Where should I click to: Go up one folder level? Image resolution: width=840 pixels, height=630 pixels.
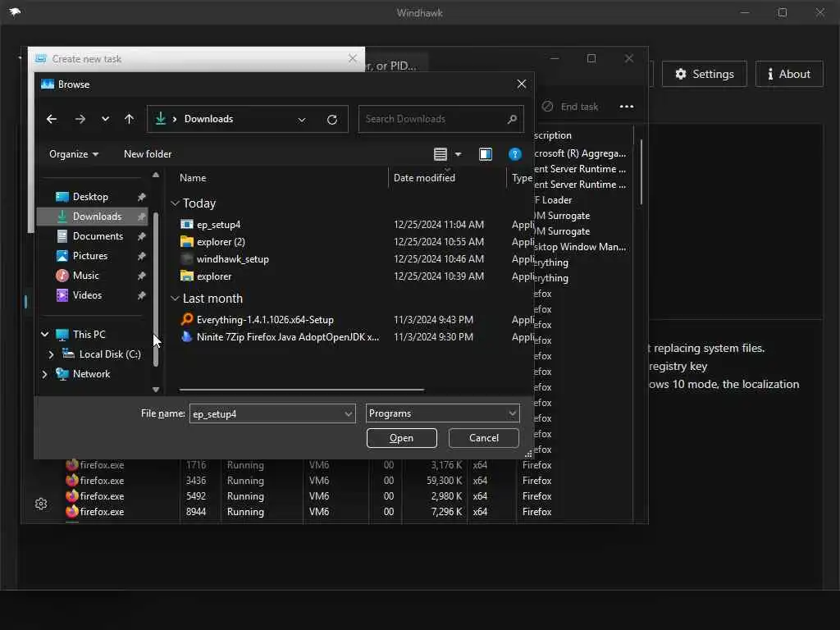coord(129,119)
